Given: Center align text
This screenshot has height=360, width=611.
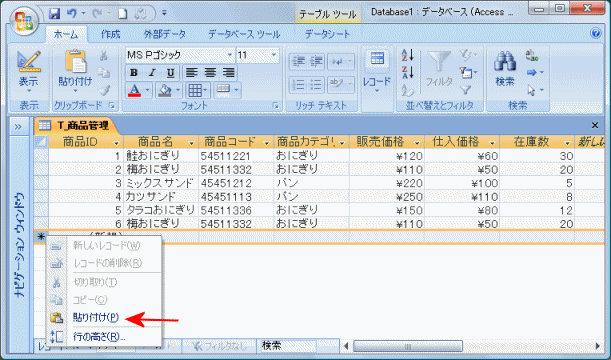Looking at the screenshot, I should 210,73.
